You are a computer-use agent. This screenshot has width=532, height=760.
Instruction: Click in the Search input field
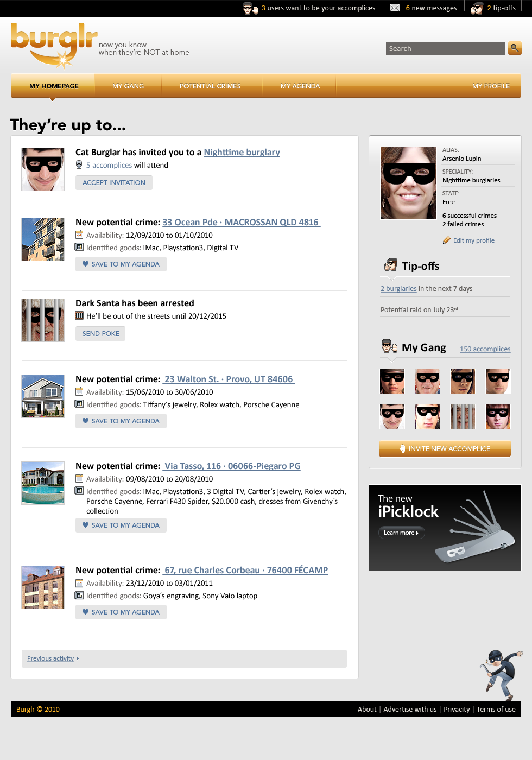point(445,48)
